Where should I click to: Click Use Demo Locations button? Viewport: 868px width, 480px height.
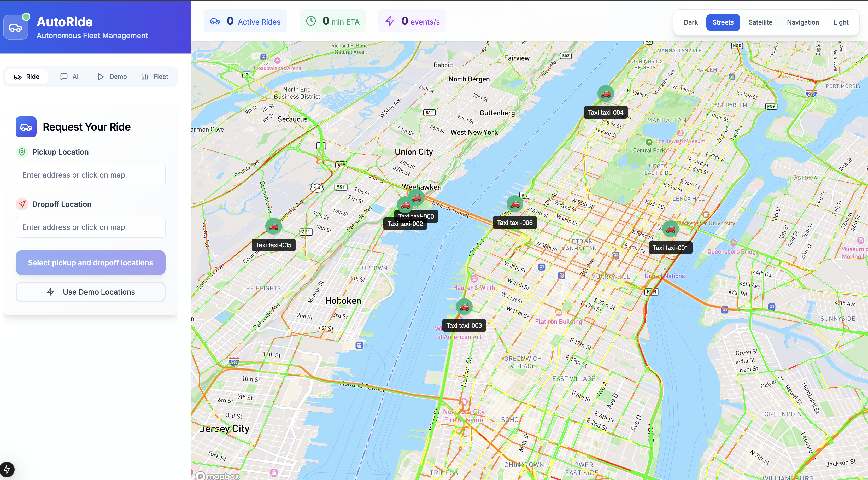(90, 292)
